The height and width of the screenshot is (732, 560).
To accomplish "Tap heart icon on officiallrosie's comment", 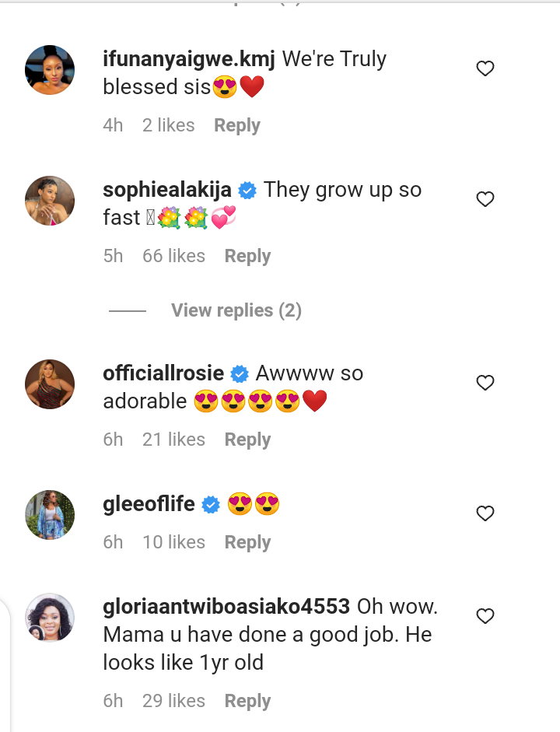I will pyautogui.click(x=485, y=383).
